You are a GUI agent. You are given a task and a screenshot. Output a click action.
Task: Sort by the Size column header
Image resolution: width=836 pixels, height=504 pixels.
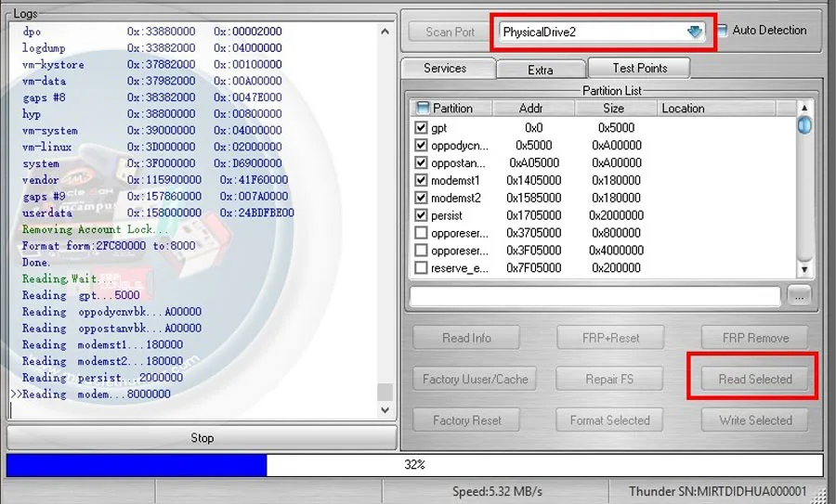pos(615,109)
